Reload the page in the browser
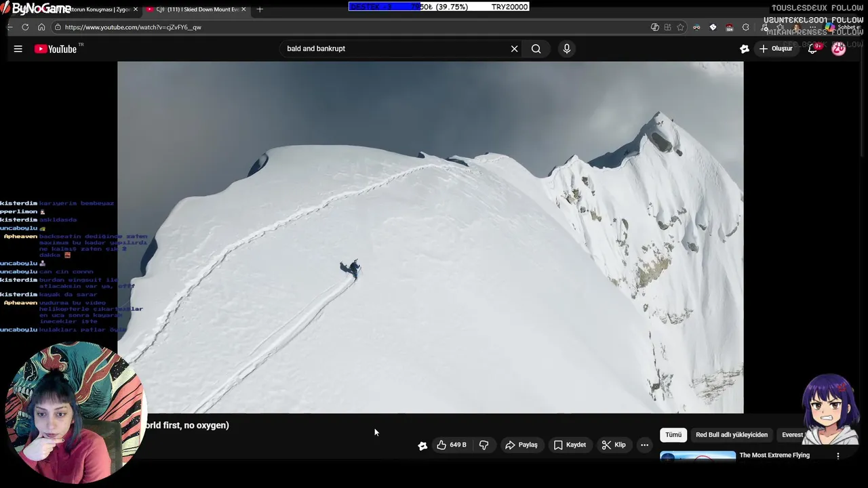Screen dimensions: 868x488 click(25, 27)
